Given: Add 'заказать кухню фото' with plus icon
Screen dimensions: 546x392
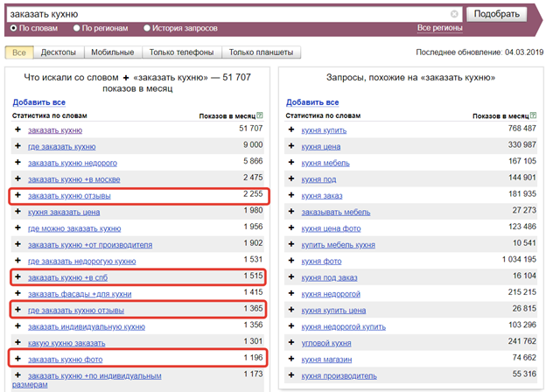Looking at the screenshot, I should pos(17,359).
